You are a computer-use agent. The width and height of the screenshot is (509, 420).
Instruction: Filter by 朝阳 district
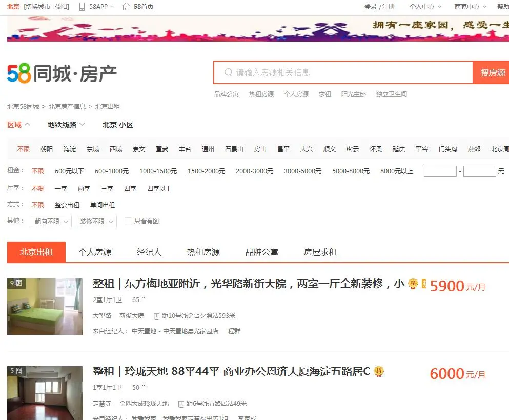click(47, 149)
